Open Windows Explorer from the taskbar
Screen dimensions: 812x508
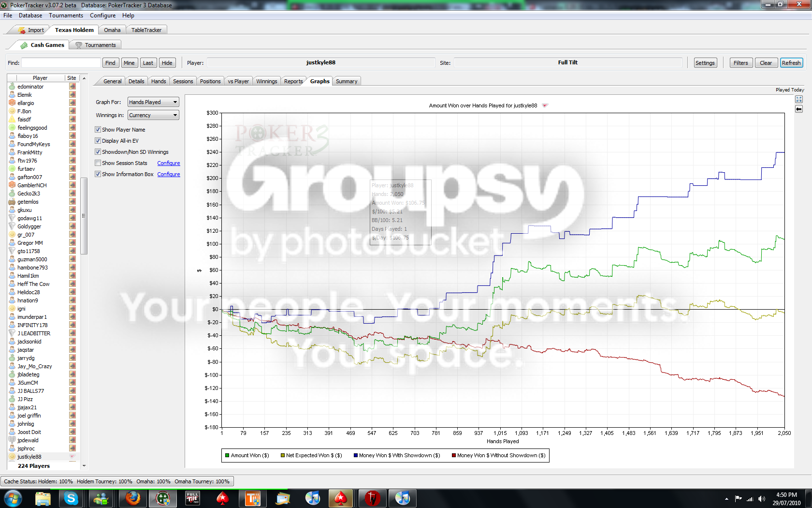43,498
